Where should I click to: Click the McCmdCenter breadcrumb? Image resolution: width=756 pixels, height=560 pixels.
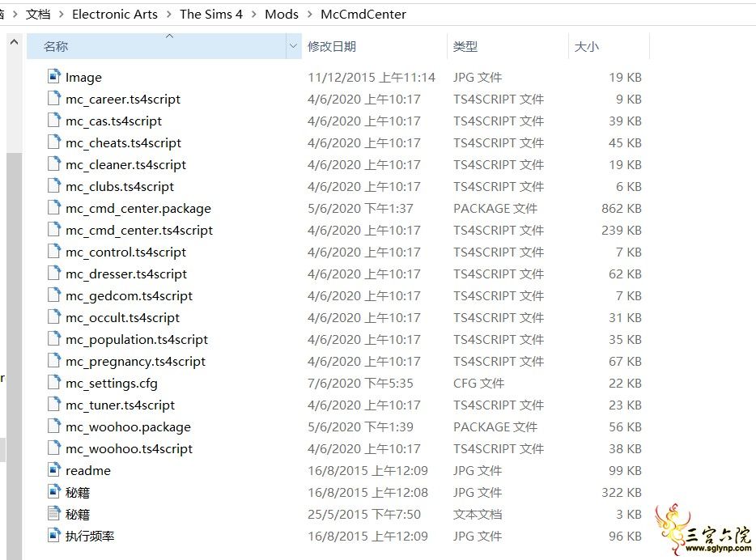click(x=363, y=15)
